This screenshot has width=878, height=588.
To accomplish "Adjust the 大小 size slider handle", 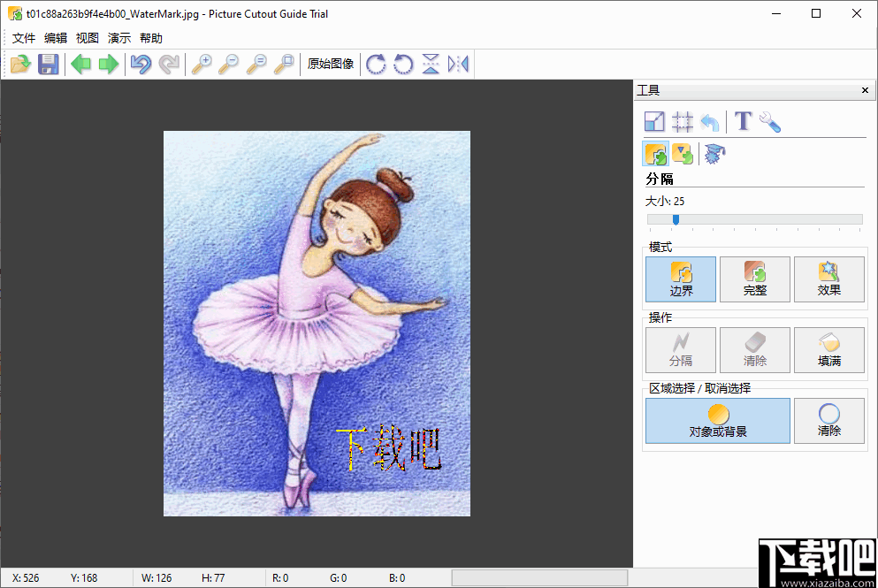I will 676,219.
